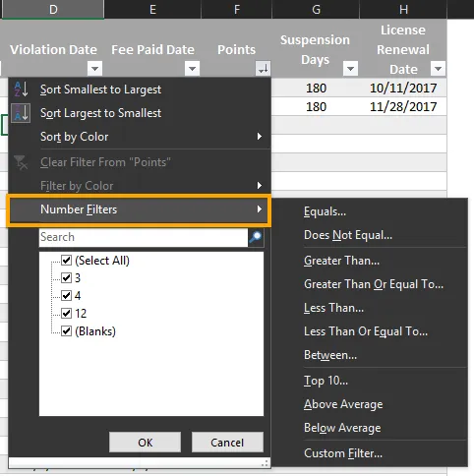The image size is (474, 476).
Task: Uncheck the value 12 checkbox
Action: 67,313
